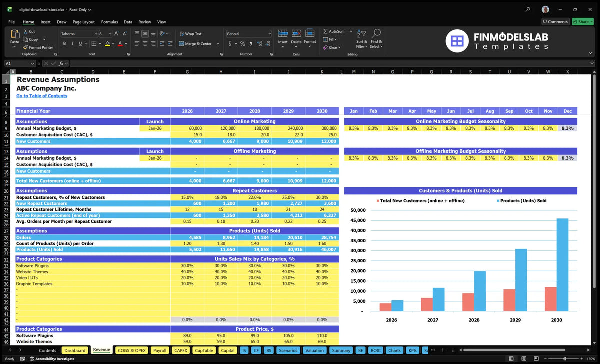
Task: Open the Find & Select dropdown
Action: pyautogui.click(x=376, y=38)
